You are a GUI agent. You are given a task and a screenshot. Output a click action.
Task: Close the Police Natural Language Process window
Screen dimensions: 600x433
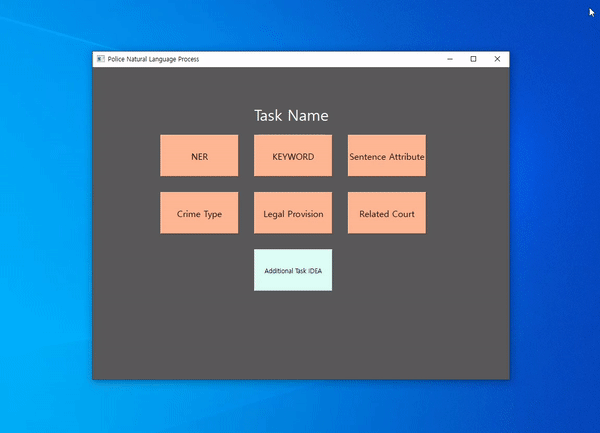point(497,59)
